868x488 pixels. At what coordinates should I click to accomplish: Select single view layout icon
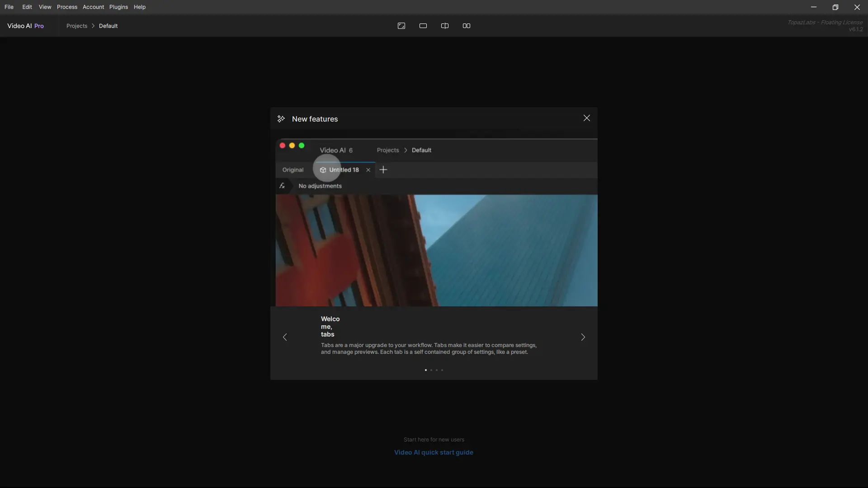tap(423, 26)
